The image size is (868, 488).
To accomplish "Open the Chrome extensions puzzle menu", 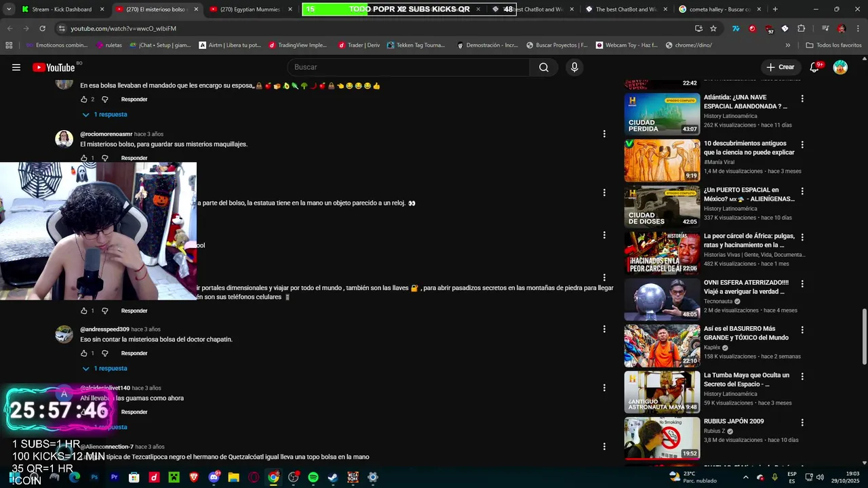I will coord(802,28).
